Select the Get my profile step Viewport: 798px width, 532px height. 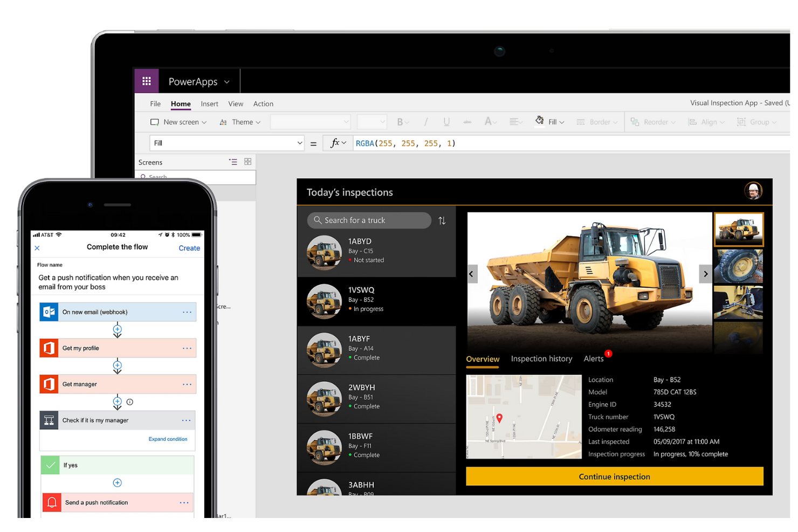pos(118,348)
